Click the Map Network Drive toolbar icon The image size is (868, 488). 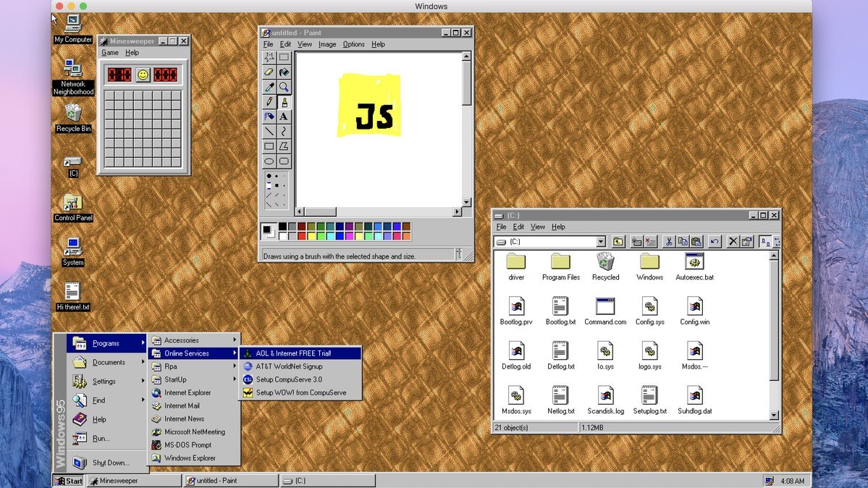point(636,242)
